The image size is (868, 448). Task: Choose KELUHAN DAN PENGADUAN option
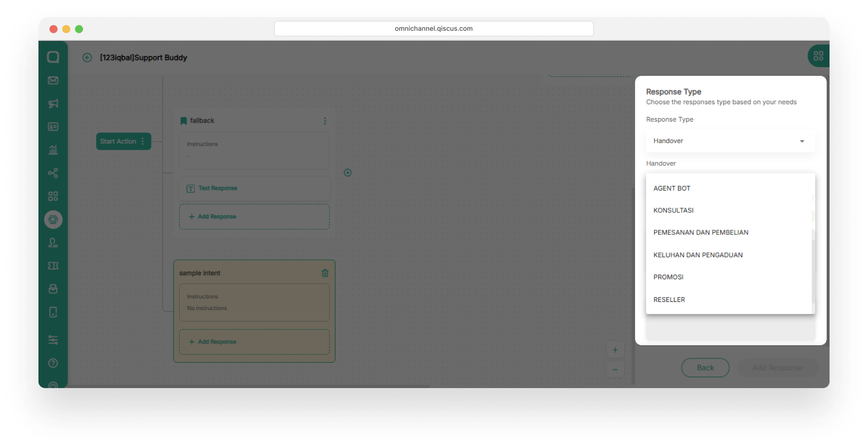[x=730, y=255]
